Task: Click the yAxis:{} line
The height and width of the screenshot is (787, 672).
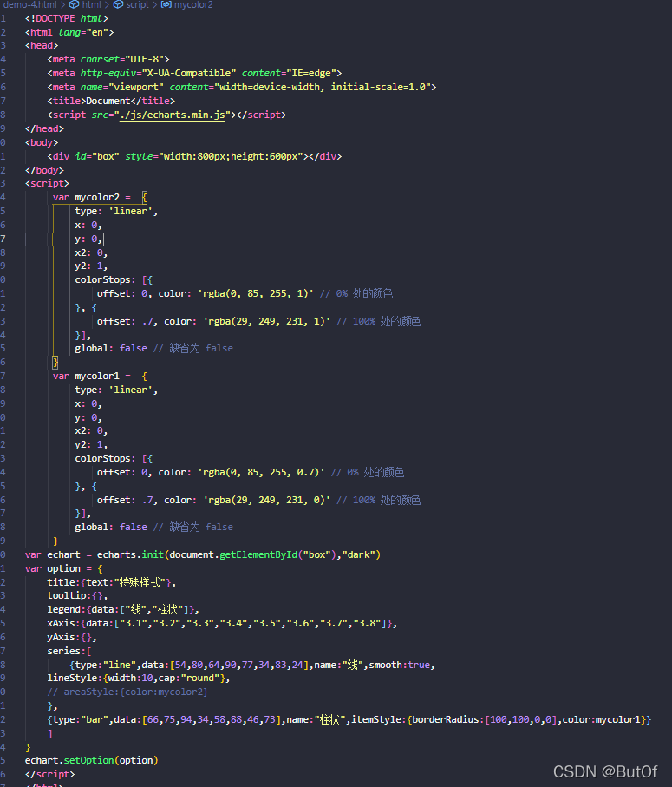Action: 72,638
